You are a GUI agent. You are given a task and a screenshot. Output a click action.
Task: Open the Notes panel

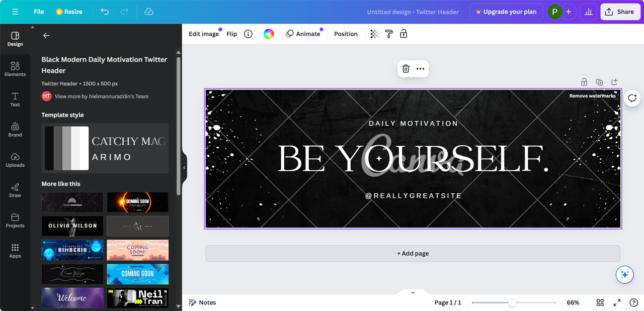point(202,302)
